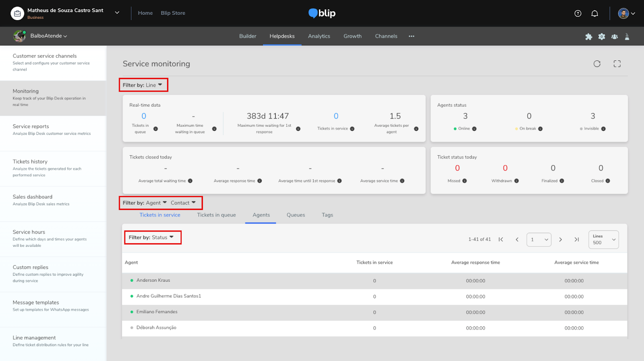The height and width of the screenshot is (361, 644).
Task: Open the Analytics menu
Action: [x=319, y=36]
